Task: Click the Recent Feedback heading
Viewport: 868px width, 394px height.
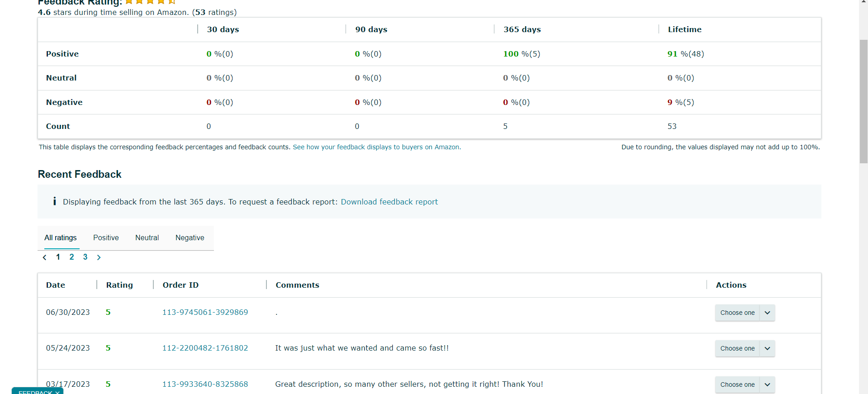Action: (x=80, y=174)
